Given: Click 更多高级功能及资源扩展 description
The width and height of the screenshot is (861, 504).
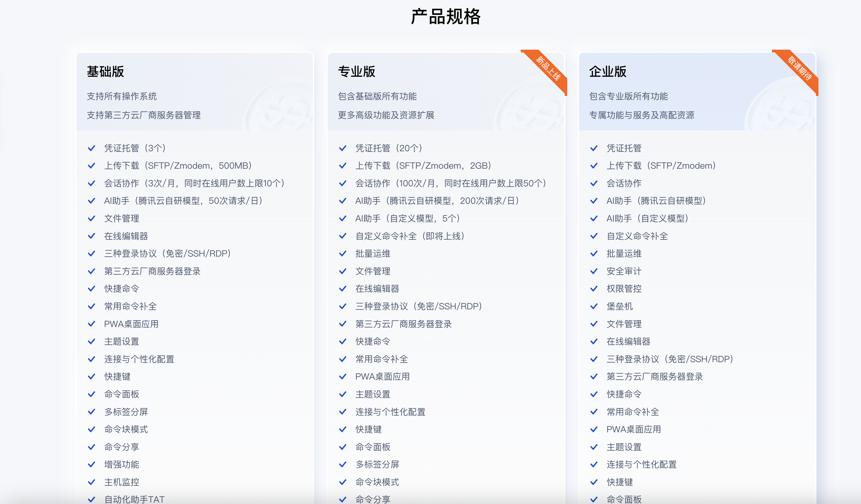Looking at the screenshot, I should click(x=386, y=115).
